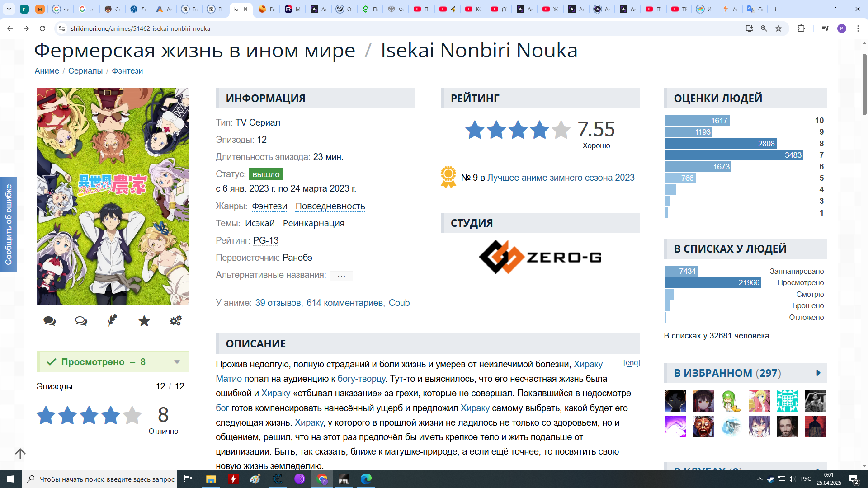The width and height of the screenshot is (868, 488).
Task: Open the Coub link
Action: coord(399,303)
